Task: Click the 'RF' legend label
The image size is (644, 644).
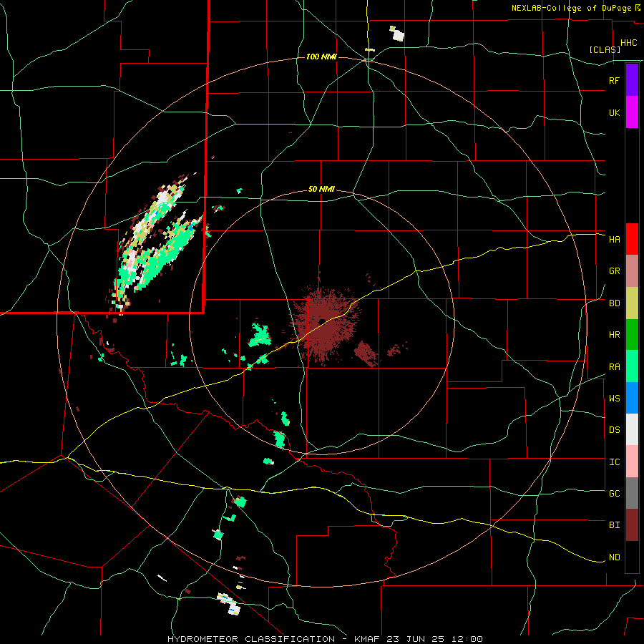Action: pos(614,80)
